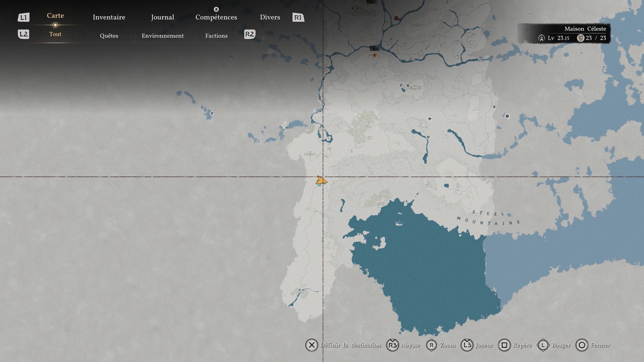Click the sailing ship icon on the lake
The width and height of the screenshot is (644, 362).
tap(399, 222)
